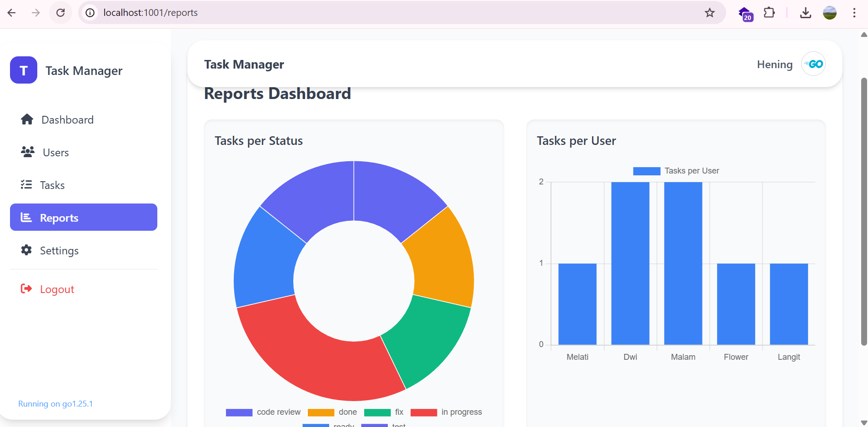Toggle the 'Tasks per User' bar legend
Viewport: 868px width, 427px height.
(676, 171)
